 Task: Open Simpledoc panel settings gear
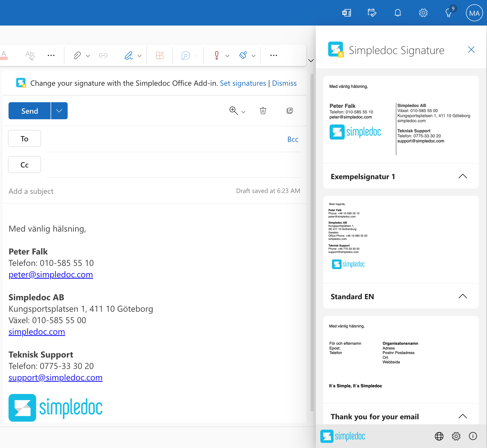(x=456, y=436)
